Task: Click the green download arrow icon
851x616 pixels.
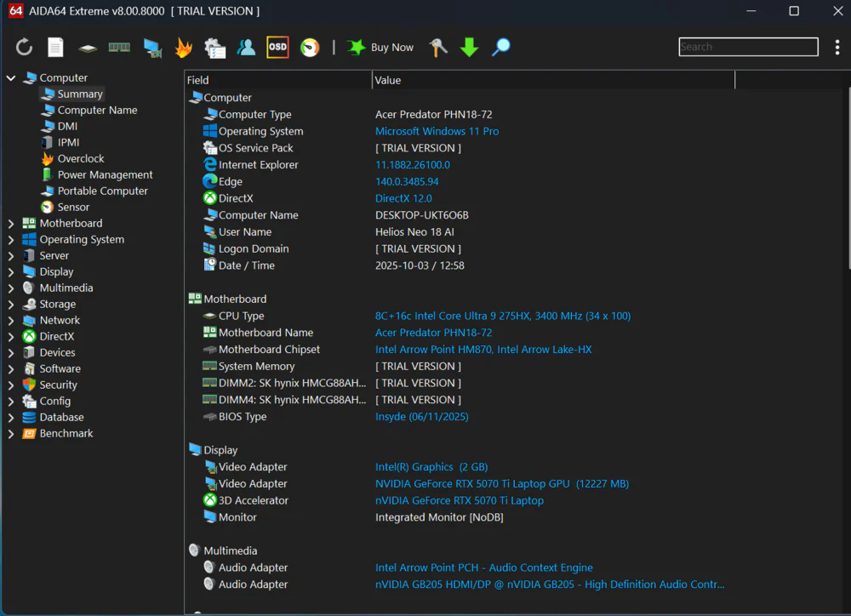Action: pyautogui.click(x=470, y=48)
